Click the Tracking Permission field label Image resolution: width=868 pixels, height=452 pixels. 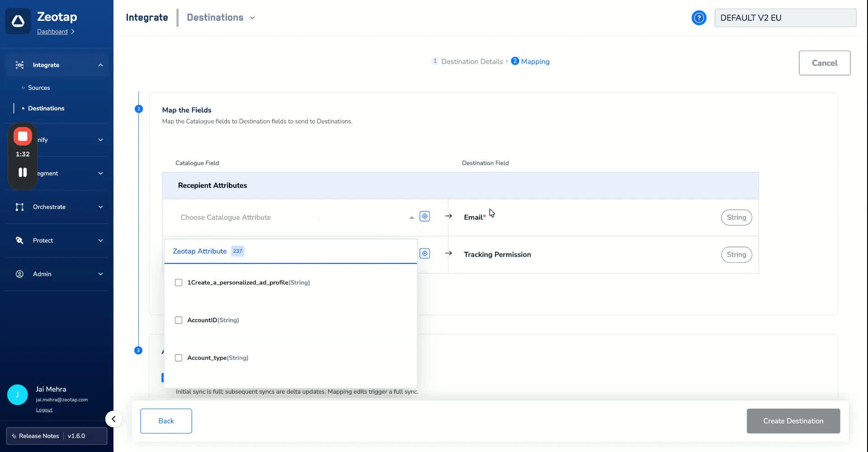[497, 254]
